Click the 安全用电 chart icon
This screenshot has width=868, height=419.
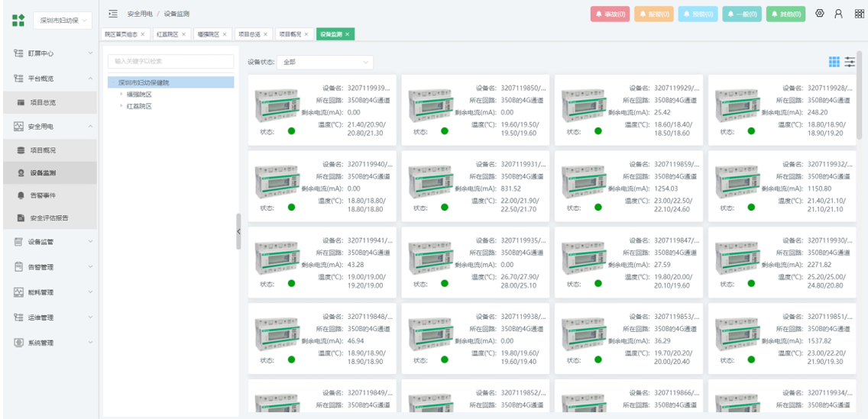18,127
